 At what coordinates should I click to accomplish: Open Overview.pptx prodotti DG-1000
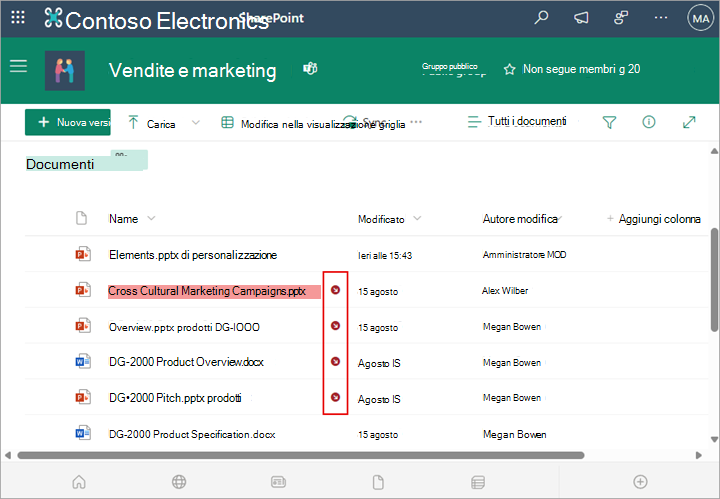coord(184,327)
